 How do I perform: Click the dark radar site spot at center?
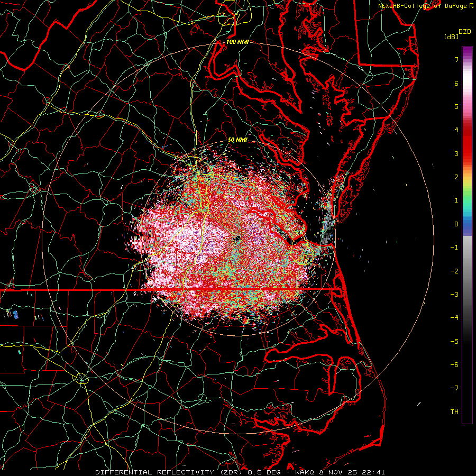click(237, 239)
